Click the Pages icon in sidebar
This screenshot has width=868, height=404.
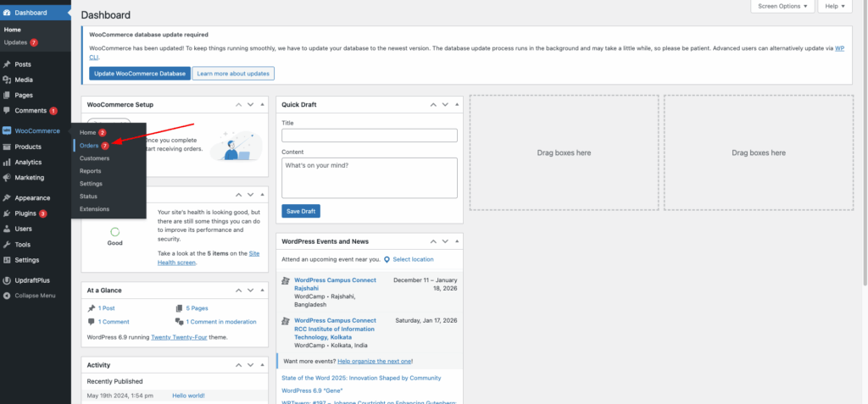7,95
